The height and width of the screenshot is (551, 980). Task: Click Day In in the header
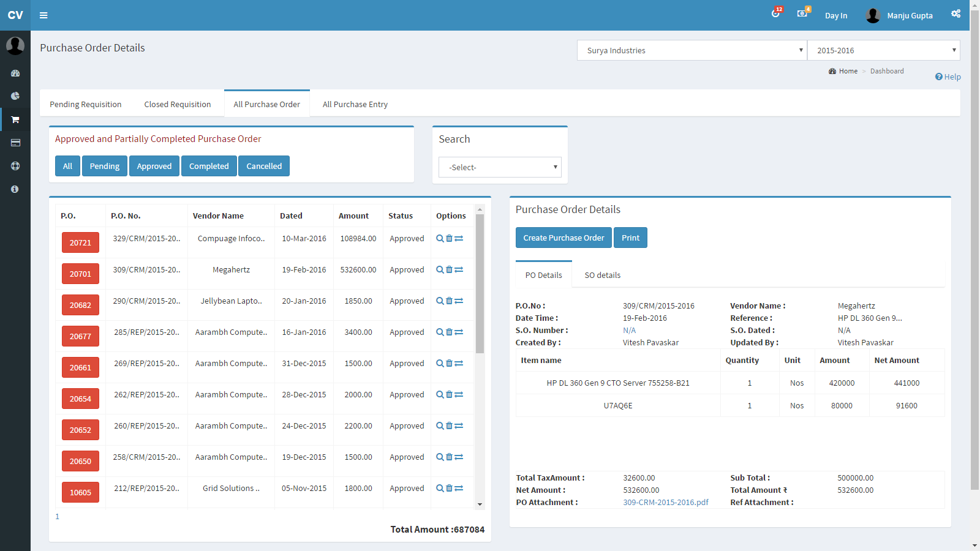(836, 15)
